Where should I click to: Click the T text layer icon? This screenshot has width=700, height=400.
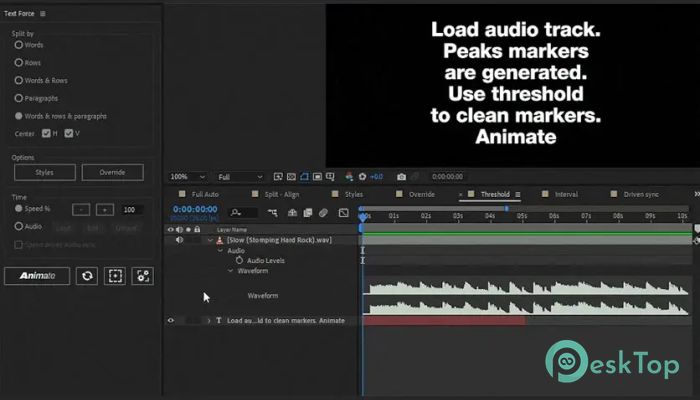(219, 321)
